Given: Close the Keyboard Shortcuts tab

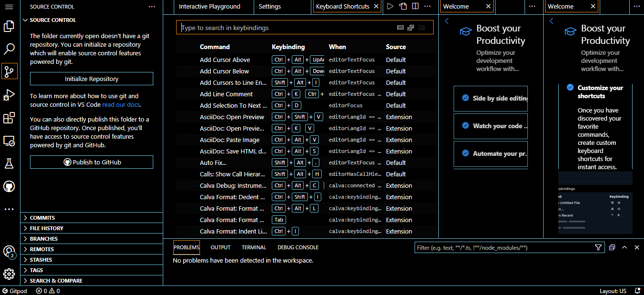Looking at the screenshot, I should pos(376,7).
